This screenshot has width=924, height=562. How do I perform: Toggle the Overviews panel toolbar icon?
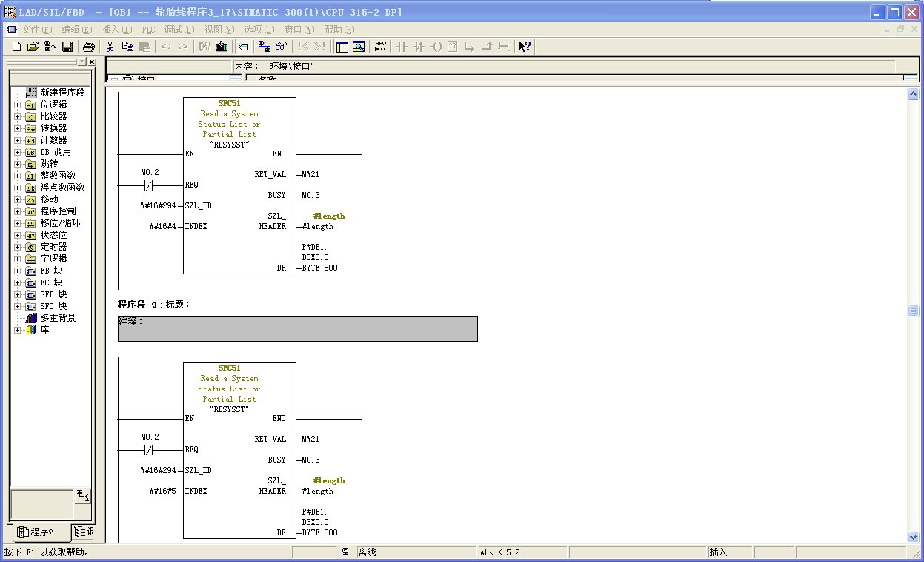click(342, 47)
